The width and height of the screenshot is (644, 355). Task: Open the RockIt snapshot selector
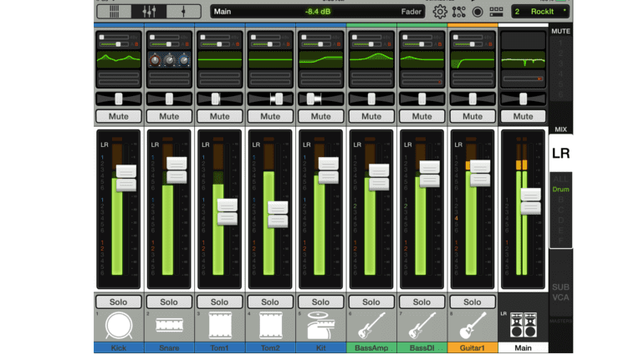click(540, 12)
